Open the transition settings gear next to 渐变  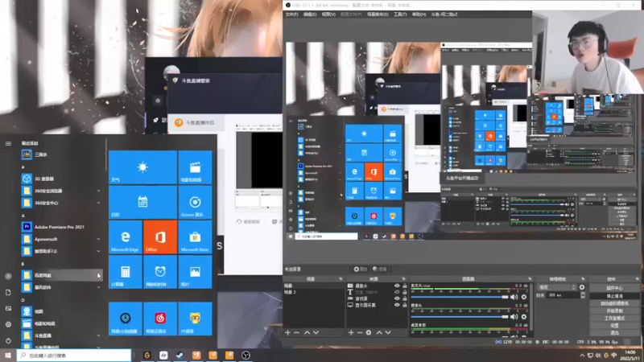582,287
